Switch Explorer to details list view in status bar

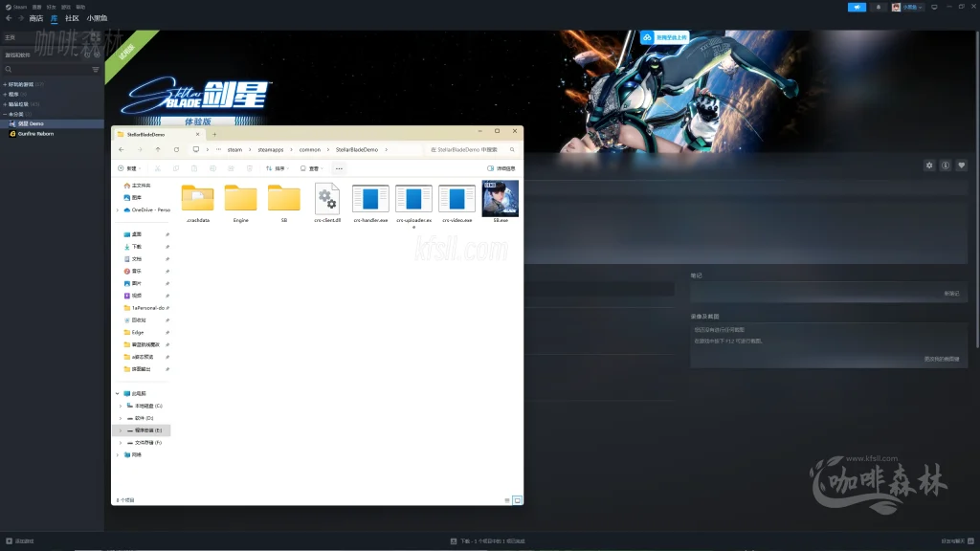coord(507,500)
